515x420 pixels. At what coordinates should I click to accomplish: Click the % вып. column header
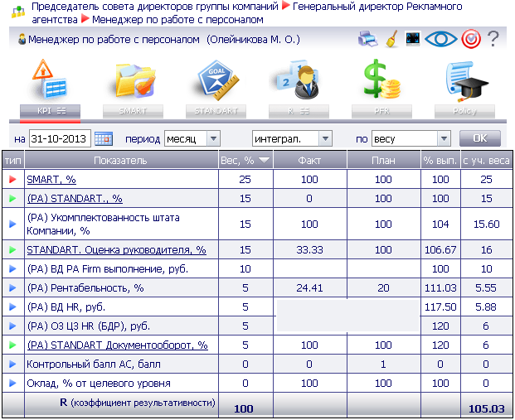(x=440, y=160)
